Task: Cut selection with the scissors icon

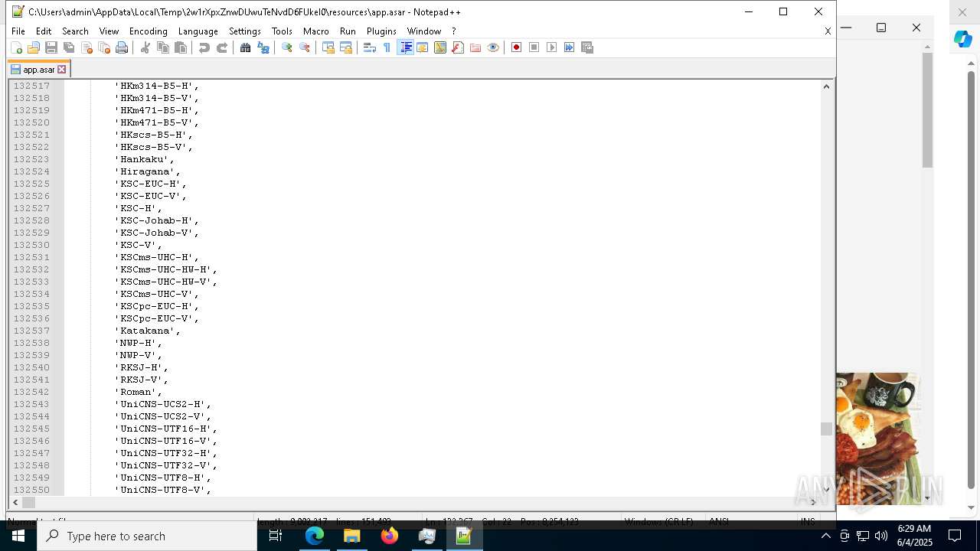Action: click(145, 47)
